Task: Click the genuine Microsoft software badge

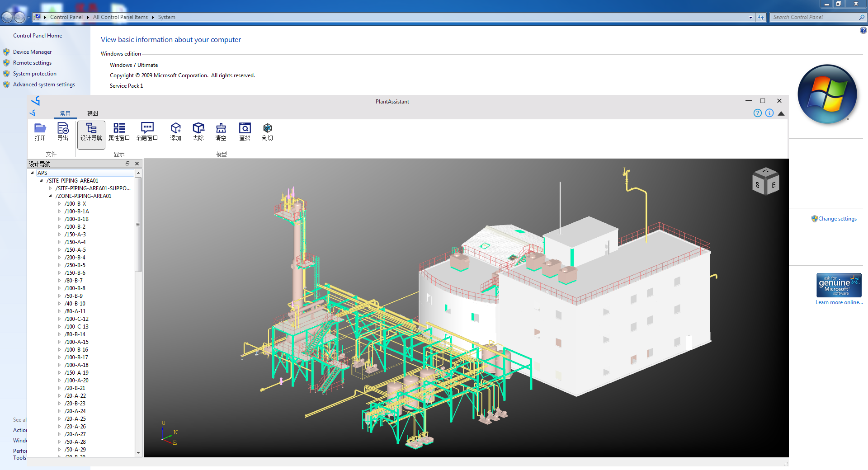Action: [839, 285]
